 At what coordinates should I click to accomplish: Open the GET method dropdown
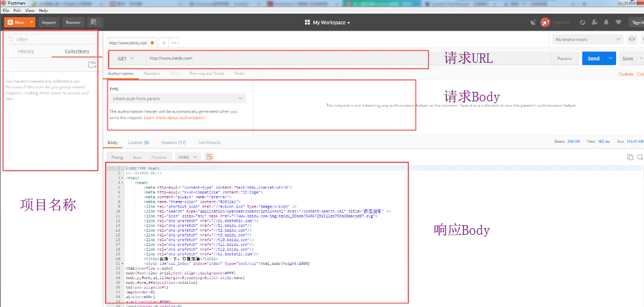point(126,59)
